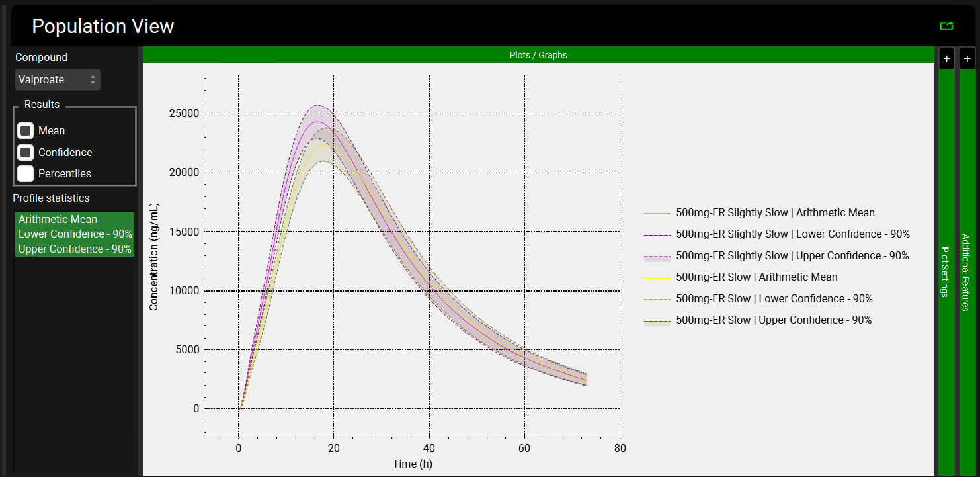Click the Plots / Graphs header tab
This screenshot has height=477, width=980.
coord(538,55)
